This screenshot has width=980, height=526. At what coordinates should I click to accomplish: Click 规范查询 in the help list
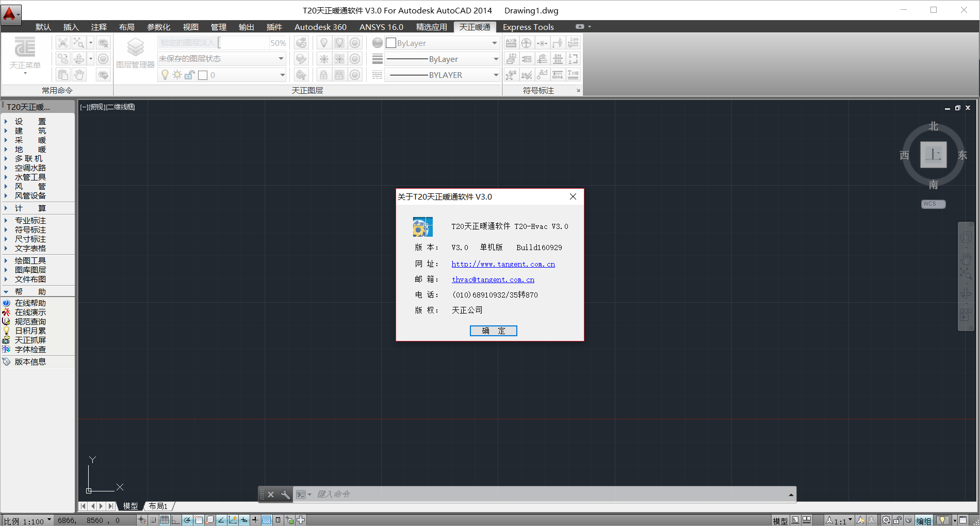pyautogui.click(x=30, y=322)
